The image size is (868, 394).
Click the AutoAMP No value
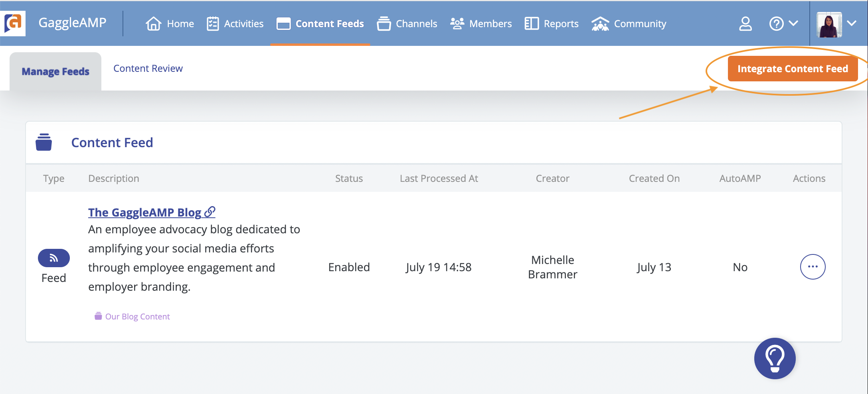pos(740,267)
